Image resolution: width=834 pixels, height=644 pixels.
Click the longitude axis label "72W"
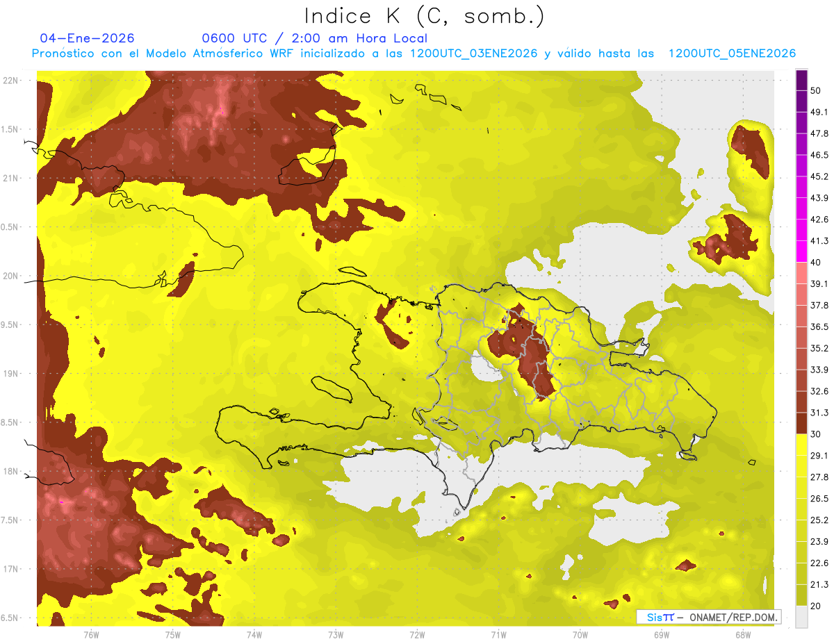pyautogui.click(x=417, y=634)
